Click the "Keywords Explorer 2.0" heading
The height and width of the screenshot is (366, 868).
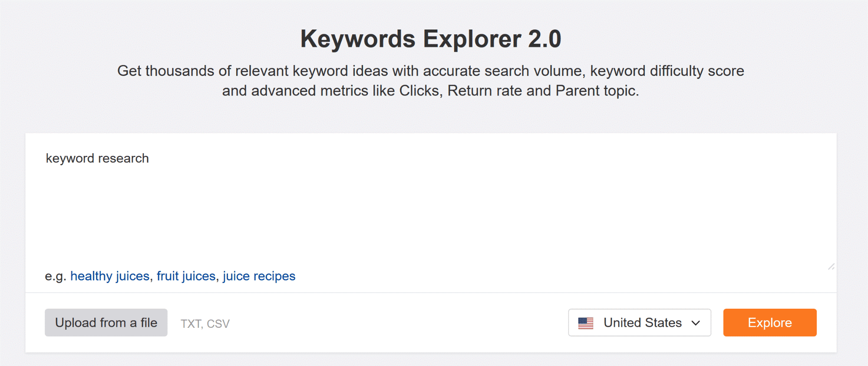point(432,39)
